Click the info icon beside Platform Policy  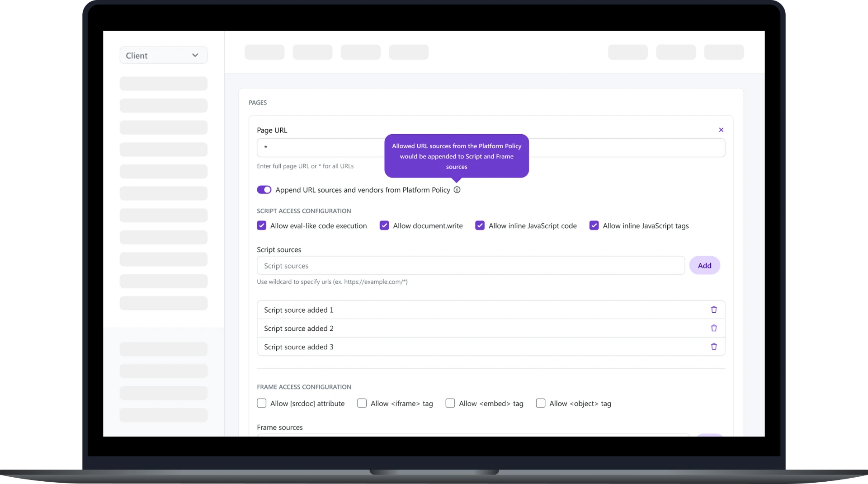pos(457,190)
